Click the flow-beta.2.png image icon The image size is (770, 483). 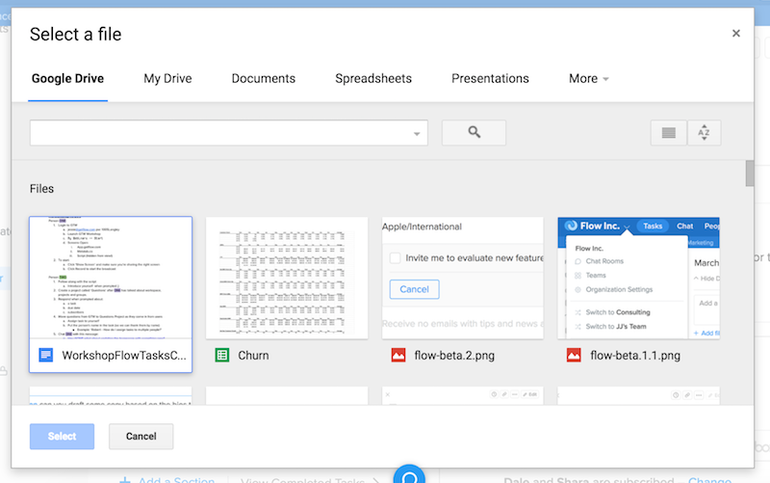(398, 355)
